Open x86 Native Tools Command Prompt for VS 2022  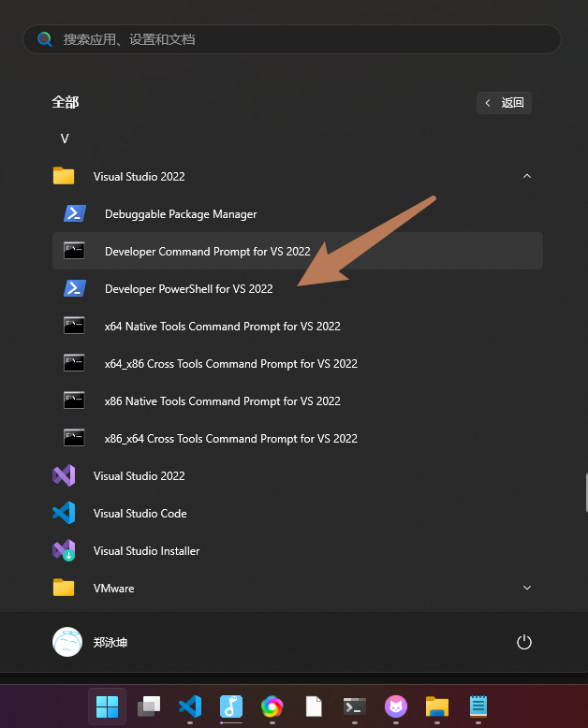coord(223,401)
